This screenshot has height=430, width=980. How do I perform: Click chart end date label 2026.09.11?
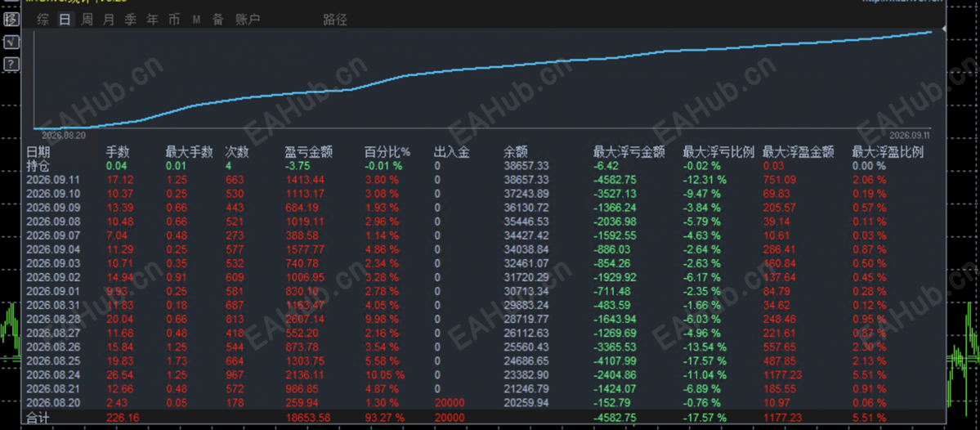tap(911, 134)
